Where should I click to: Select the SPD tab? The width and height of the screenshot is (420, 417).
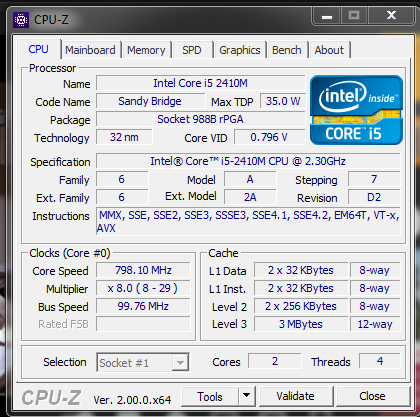click(192, 50)
